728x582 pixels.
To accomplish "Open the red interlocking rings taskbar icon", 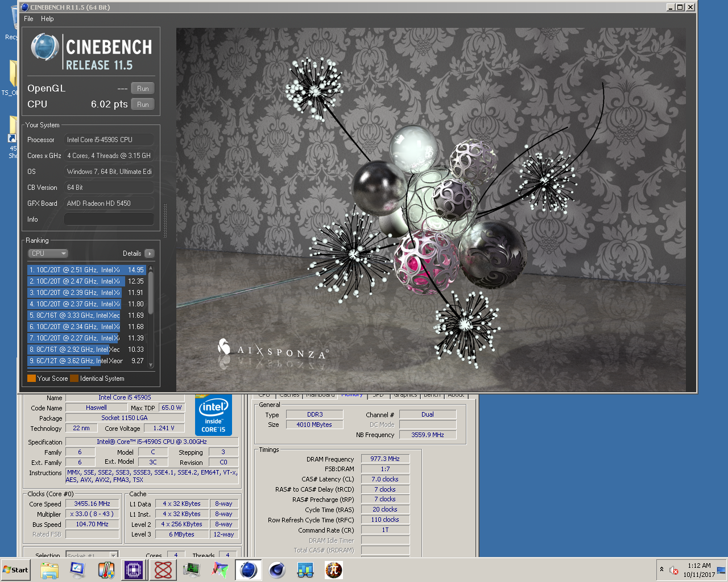I will click(163, 570).
